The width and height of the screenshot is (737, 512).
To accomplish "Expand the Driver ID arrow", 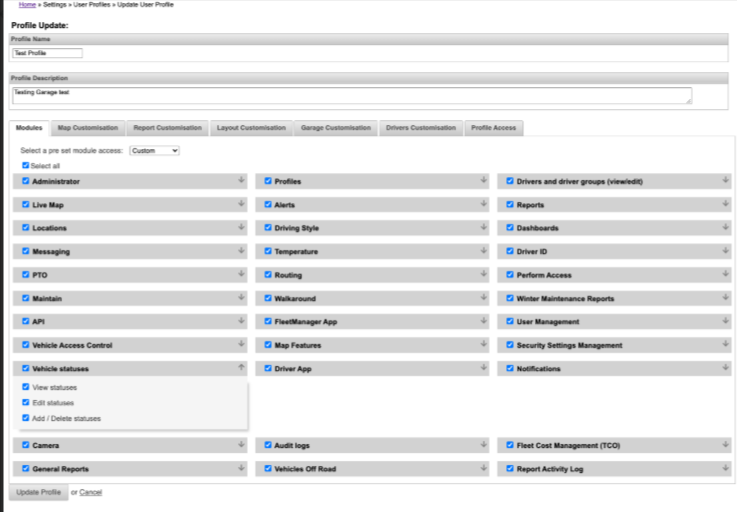I will click(x=725, y=251).
